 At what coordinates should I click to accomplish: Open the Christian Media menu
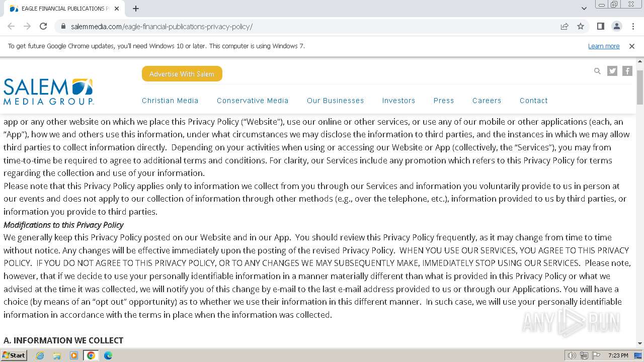pos(170,101)
